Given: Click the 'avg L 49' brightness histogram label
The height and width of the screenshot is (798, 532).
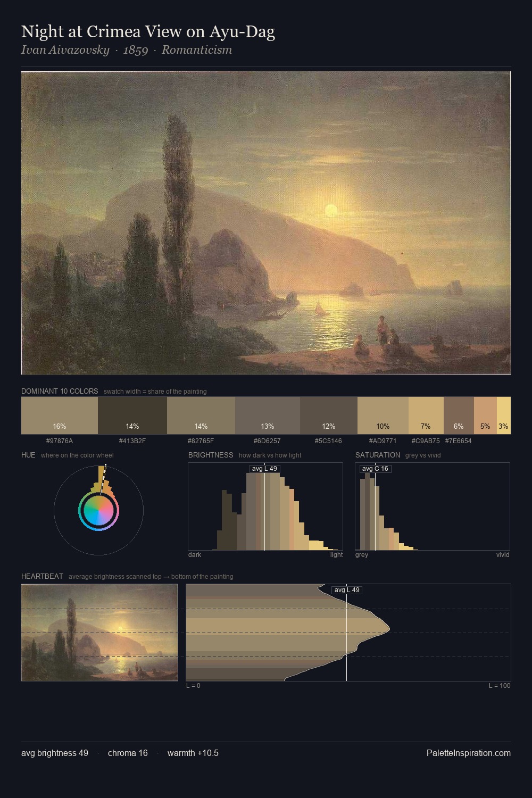Looking at the screenshot, I should pyautogui.click(x=264, y=469).
